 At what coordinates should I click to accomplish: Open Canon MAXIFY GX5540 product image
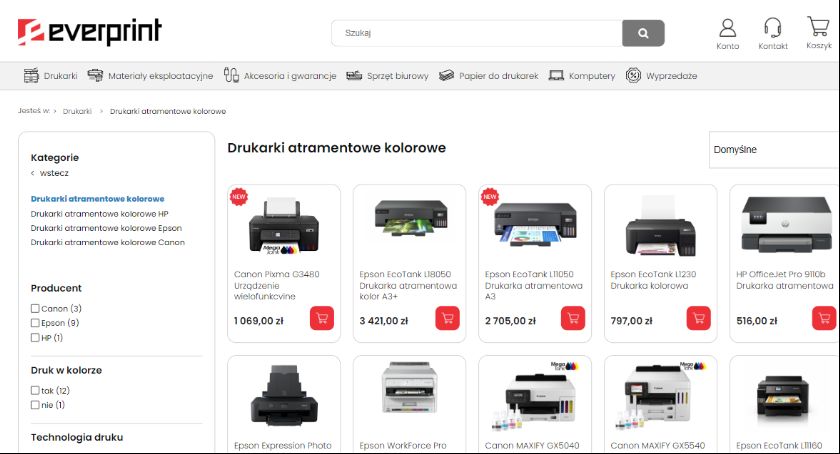tap(661, 397)
